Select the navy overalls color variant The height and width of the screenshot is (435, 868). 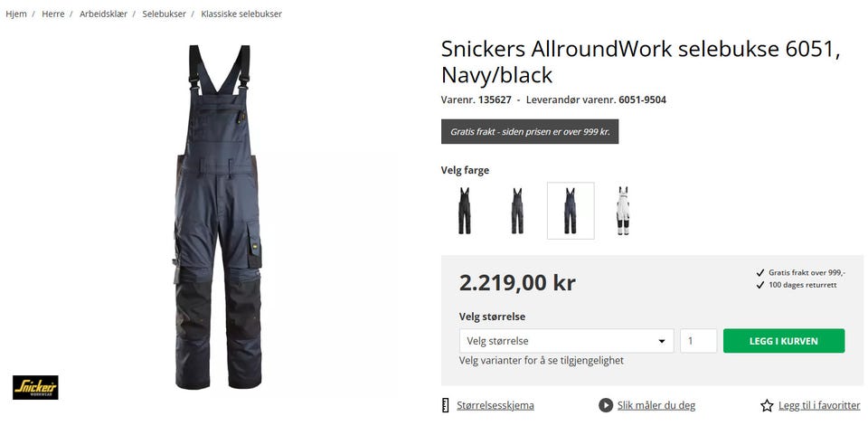click(571, 211)
